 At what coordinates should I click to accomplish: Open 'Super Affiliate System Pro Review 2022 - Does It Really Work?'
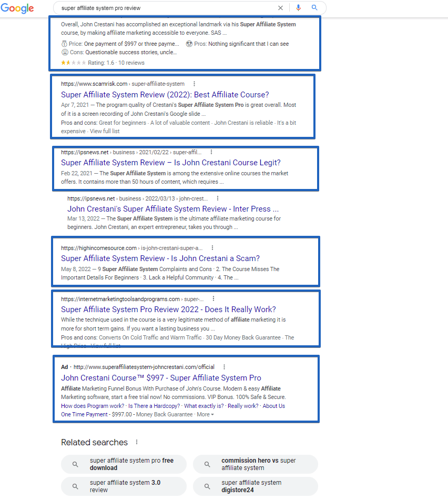tap(168, 310)
